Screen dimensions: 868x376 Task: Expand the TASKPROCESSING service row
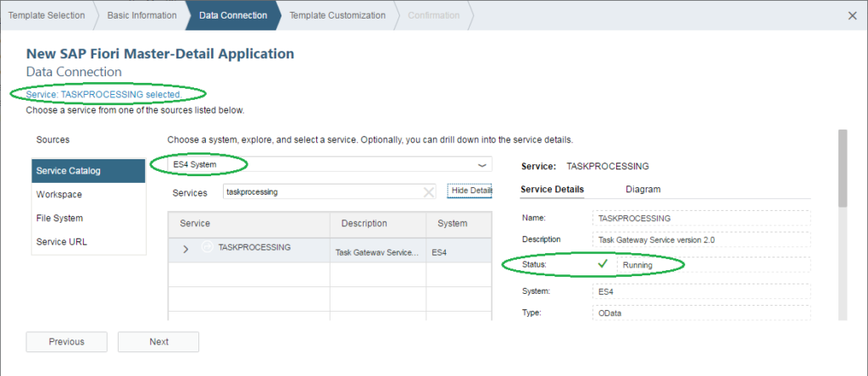[186, 249]
